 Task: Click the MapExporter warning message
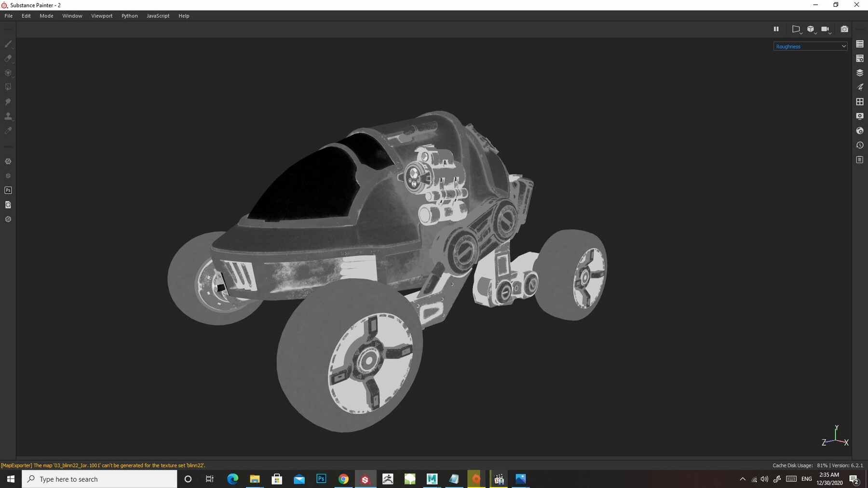click(103, 465)
